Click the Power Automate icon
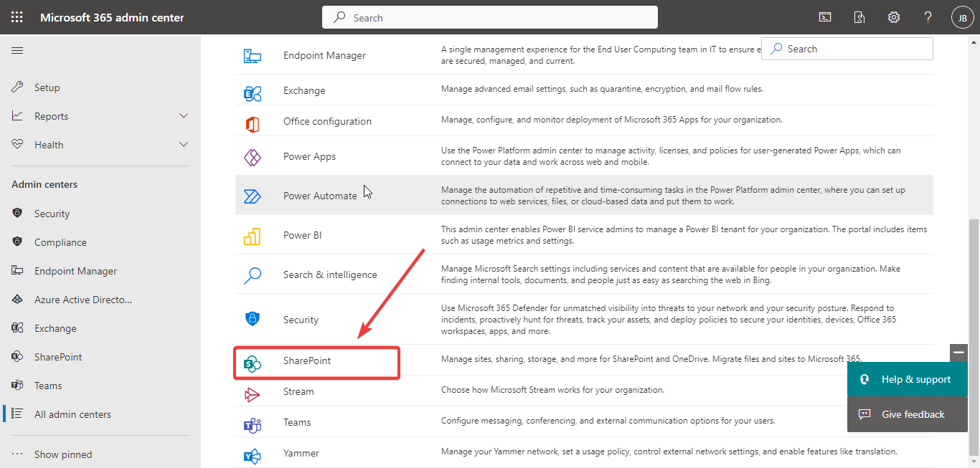Viewport: 980px width, 468px height. point(252,196)
